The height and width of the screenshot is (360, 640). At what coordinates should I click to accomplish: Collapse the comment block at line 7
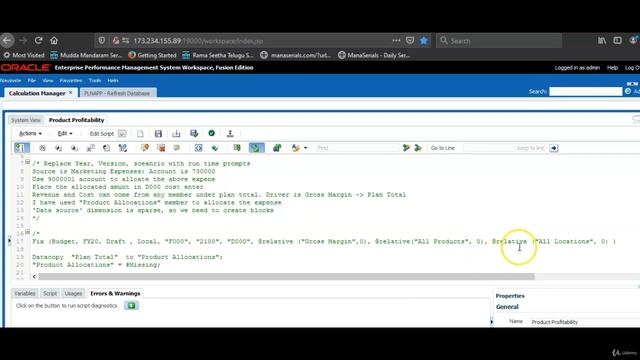pos(27,162)
